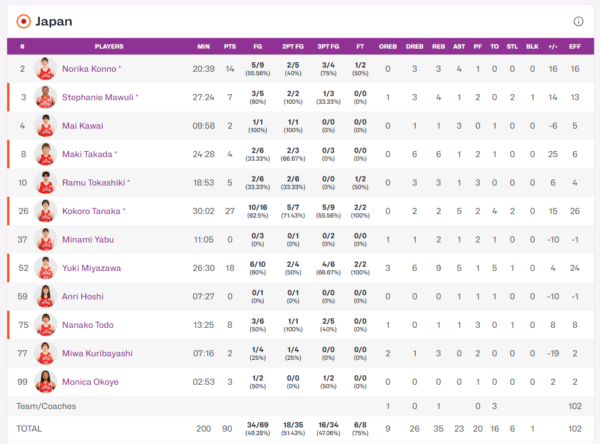
Task: Sort table by PTS column header
Action: [230, 46]
